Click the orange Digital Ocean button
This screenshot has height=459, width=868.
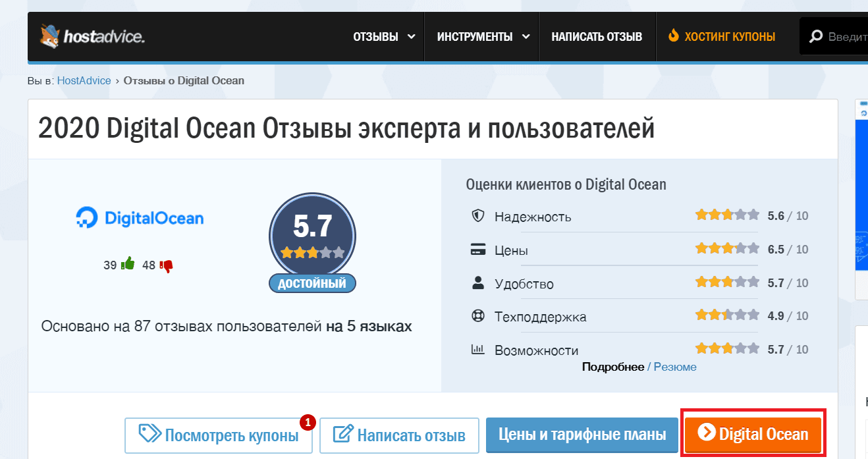(753, 435)
